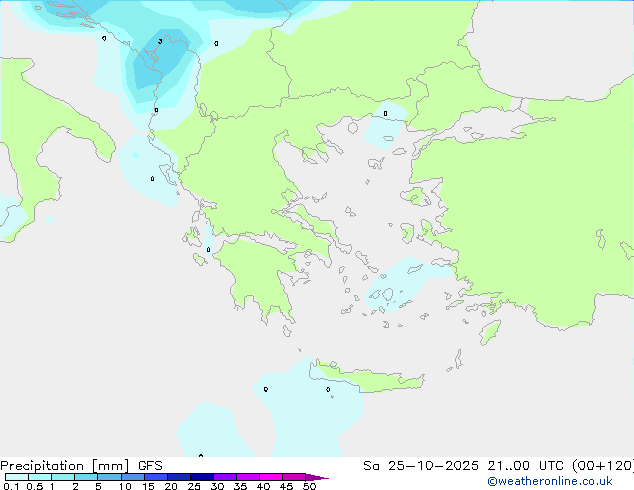Click the 'Precipitation [mm]' title text
The image size is (634, 490).
click(64, 466)
